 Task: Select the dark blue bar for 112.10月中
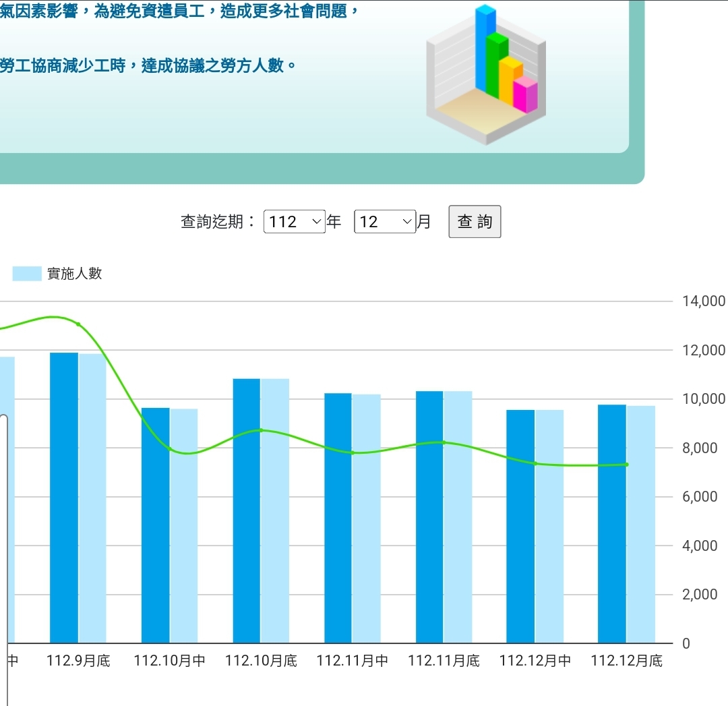[156, 526]
